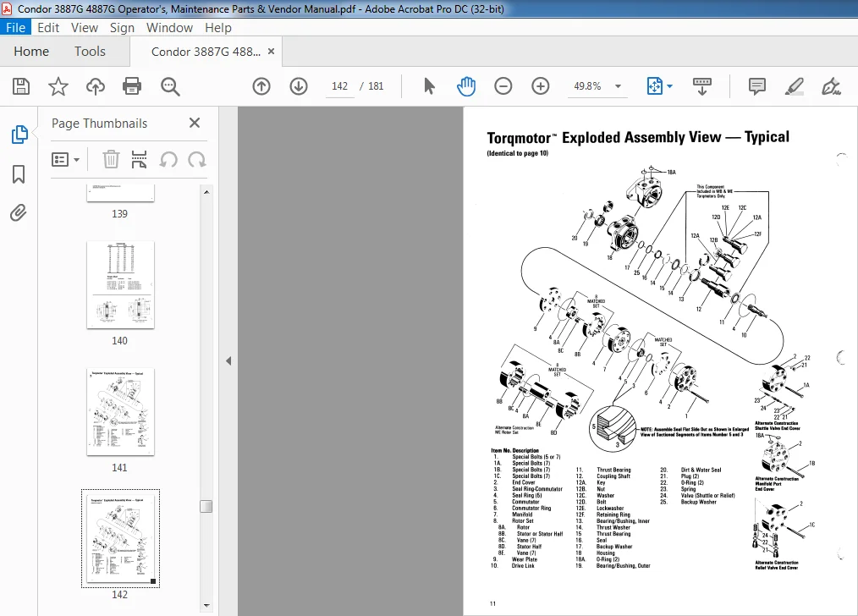The width and height of the screenshot is (858, 616).
Task: Open find text with the magnifier icon
Action: point(169,86)
